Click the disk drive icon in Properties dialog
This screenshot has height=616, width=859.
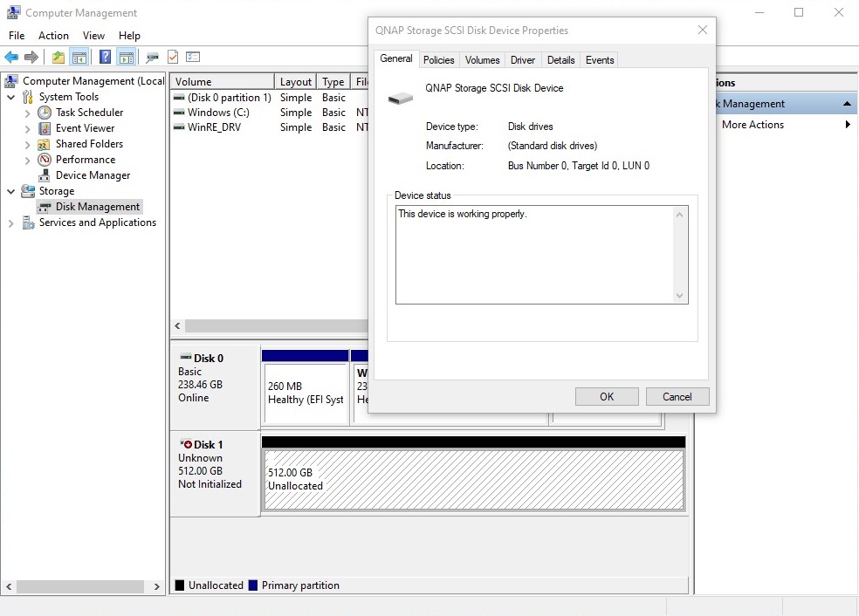click(401, 98)
